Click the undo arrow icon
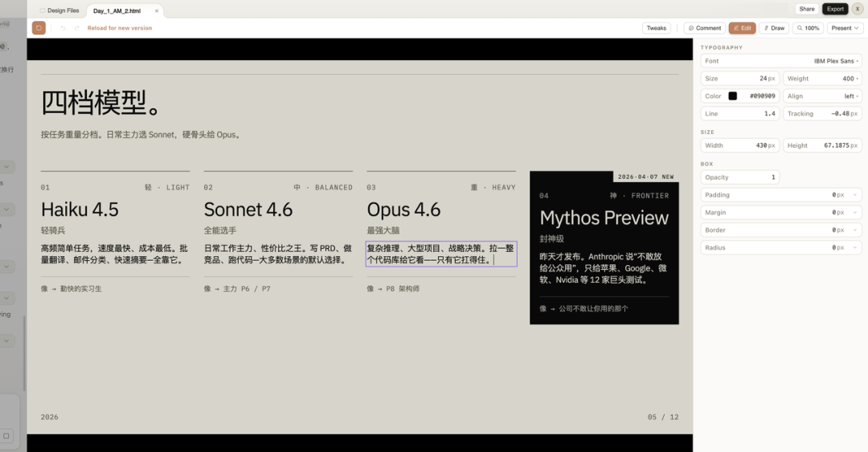The height and width of the screenshot is (452, 868). [x=63, y=28]
